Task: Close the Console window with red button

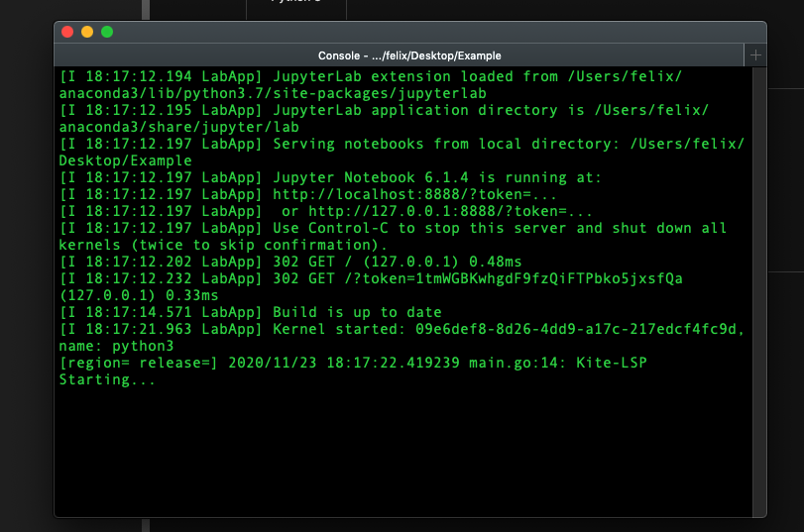Action: pyautogui.click(x=67, y=33)
